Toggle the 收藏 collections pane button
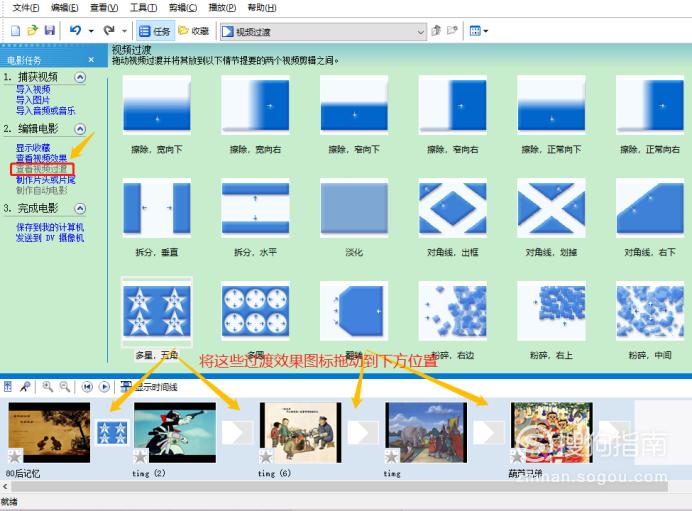Viewport: 692px width, 511px height. [194, 31]
